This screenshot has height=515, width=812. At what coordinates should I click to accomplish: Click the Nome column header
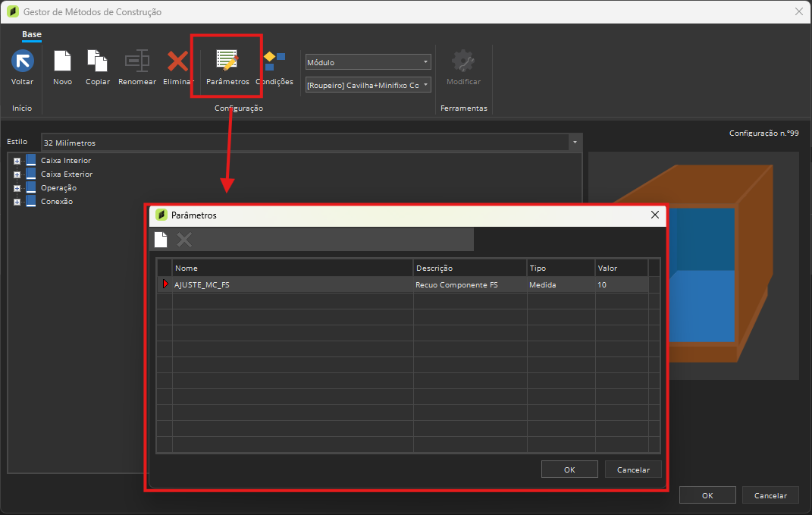(x=293, y=268)
